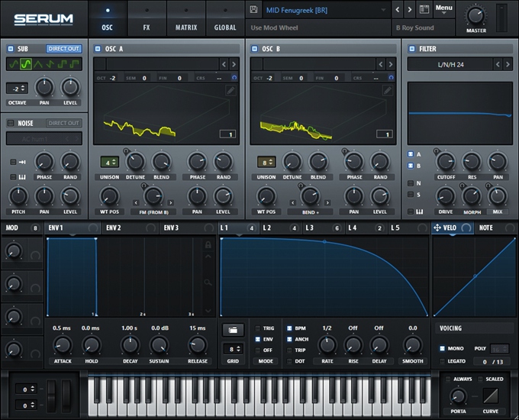Click the envelope ATTACK knob
The width and height of the screenshot is (519, 420).
pyautogui.click(x=63, y=345)
